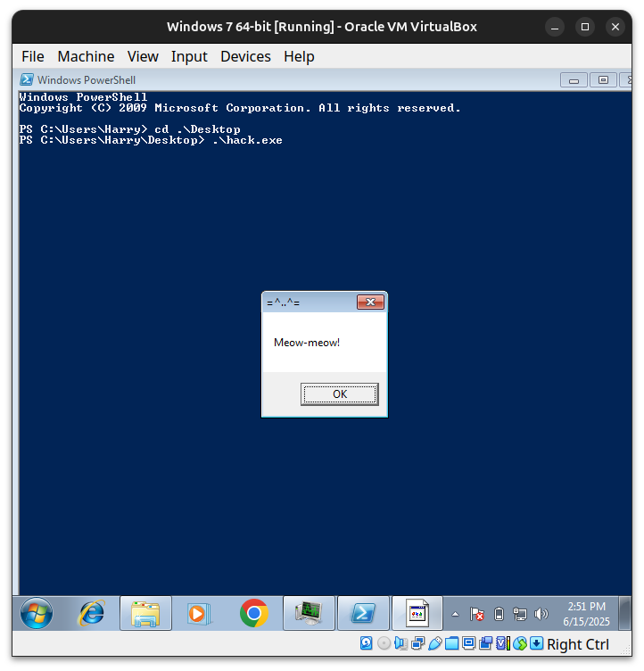Click VirtualBox mouse integration indicator
644x671 pixels.
pos(520,643)
